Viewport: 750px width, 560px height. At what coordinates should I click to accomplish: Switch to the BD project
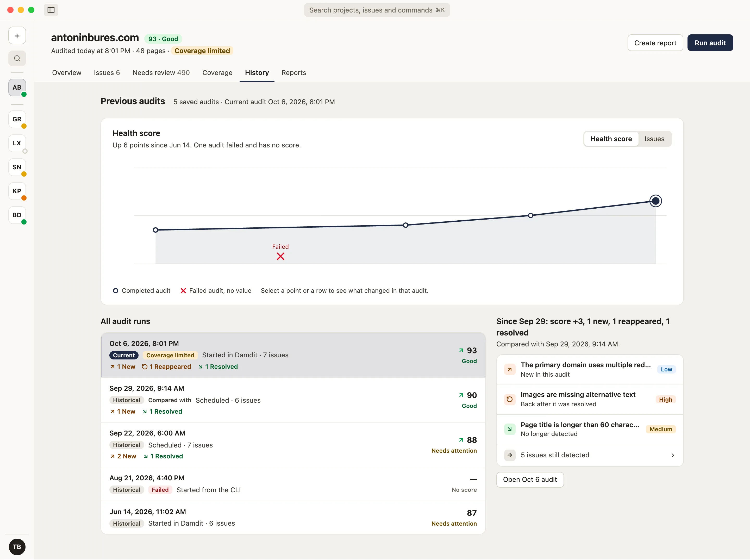[x=17, y=215]
